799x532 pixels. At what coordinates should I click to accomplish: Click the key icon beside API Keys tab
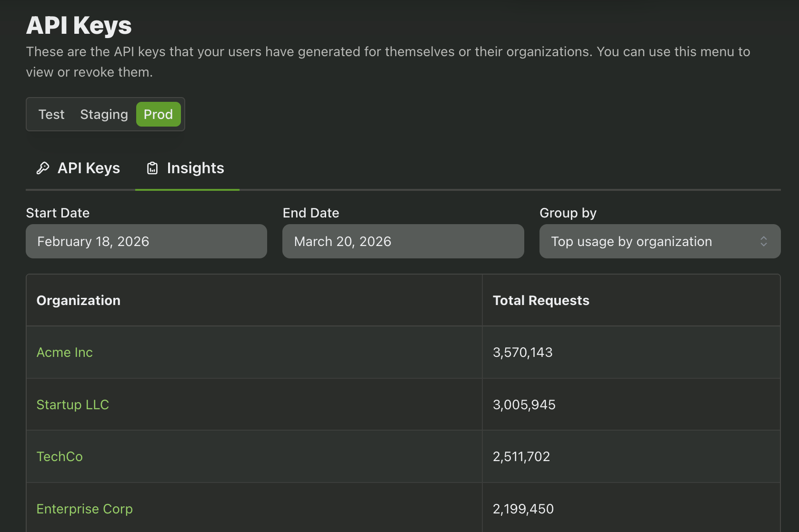(x=43, y=168)
